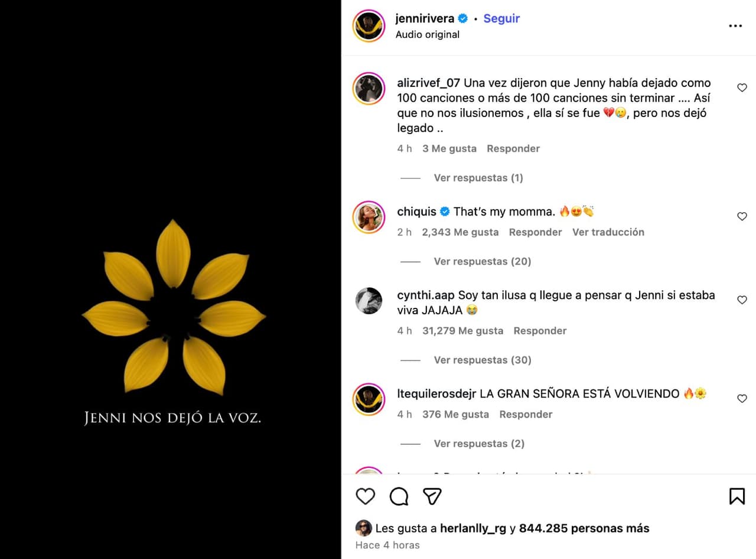Like alizrivef_07's comment with the heart icon
This screenshot has width=756, height=559.
742,87
